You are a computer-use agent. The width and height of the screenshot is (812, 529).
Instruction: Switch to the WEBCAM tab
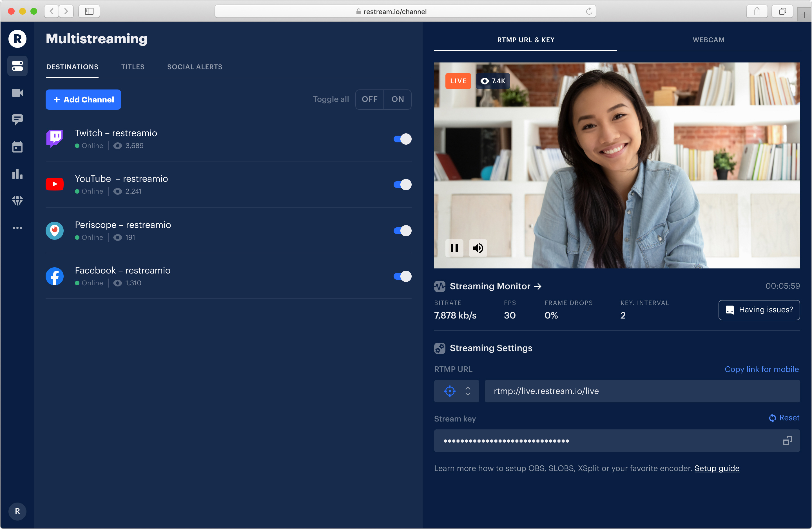[x=708, y=40]
